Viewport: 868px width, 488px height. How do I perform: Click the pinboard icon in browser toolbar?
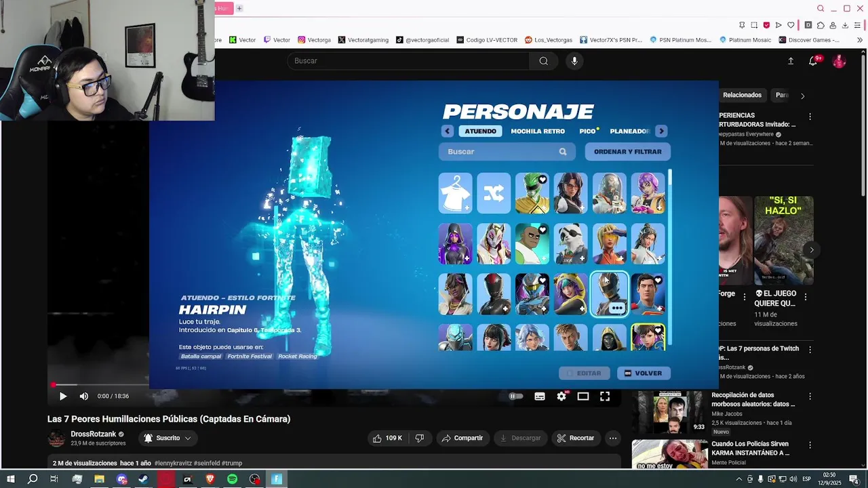[743, 25]
